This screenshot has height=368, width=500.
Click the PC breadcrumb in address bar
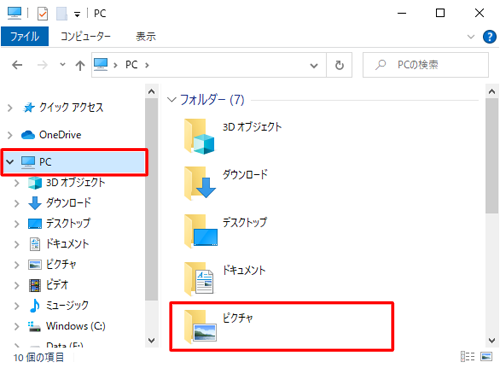[x=131, y=65]
